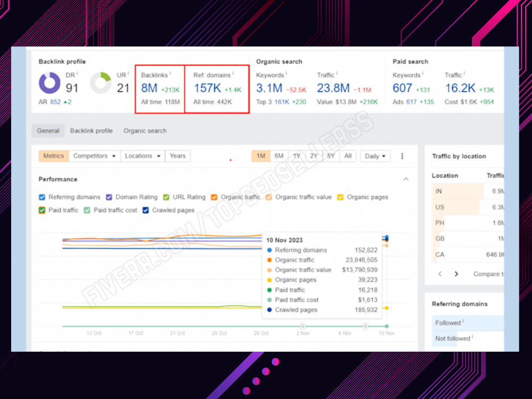Screen dimensions: 532x399
Task: Click the Followed referring domains row
Action: (x=468, y=323)
